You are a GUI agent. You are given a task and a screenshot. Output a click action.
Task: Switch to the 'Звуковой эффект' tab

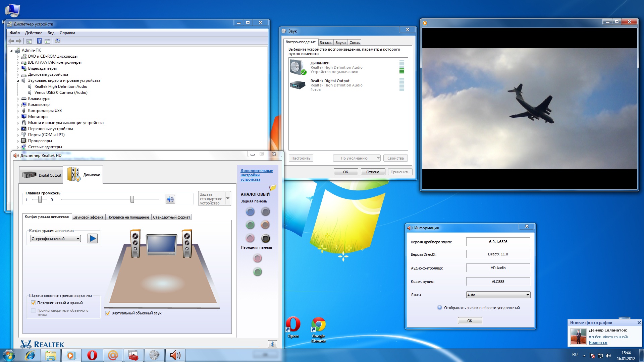pos(88,217)
